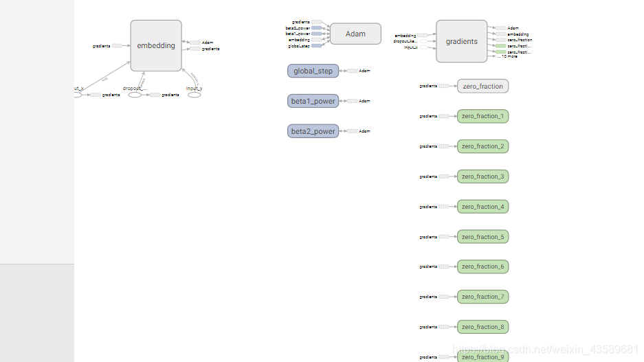644x362 pixels.
Task: Click gradients annotation left of gray zero_fraction
Action: click(x=428, y=86)
